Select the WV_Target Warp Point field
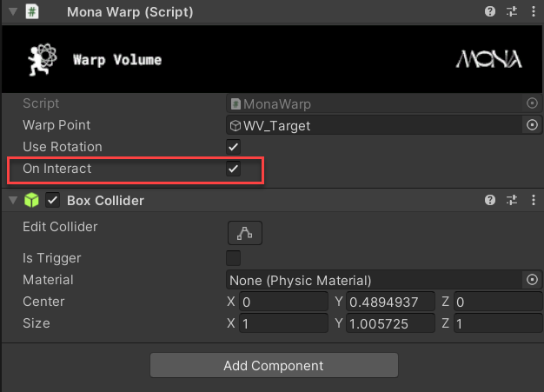 coord(374,125)
